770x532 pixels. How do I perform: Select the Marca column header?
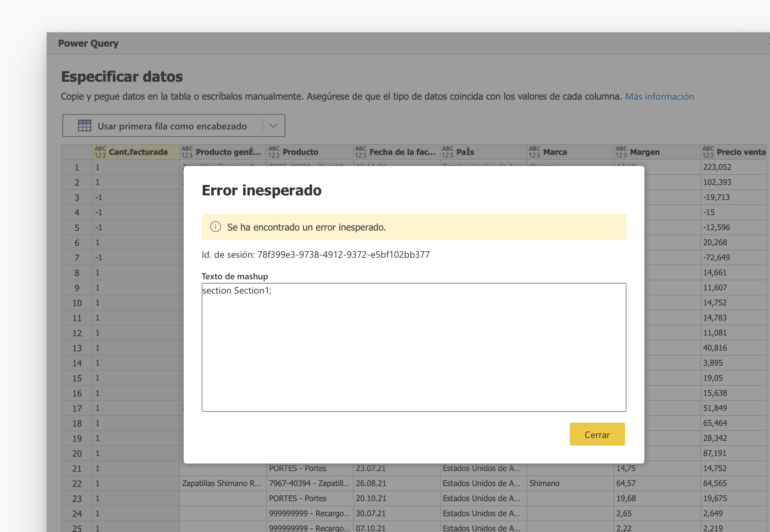[x=571, y=152]
